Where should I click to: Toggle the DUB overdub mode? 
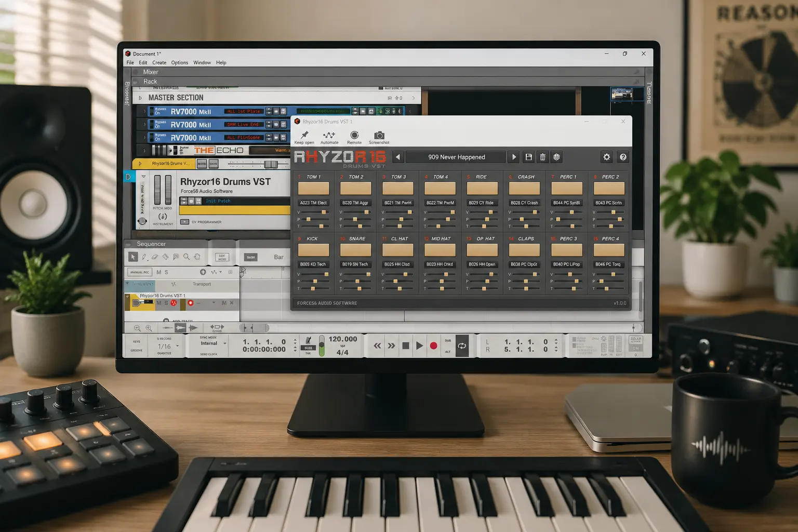[x=448, y=341]
